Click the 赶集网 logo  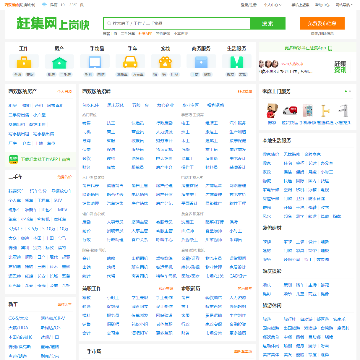pyautogui.click(x=53, y=24)
